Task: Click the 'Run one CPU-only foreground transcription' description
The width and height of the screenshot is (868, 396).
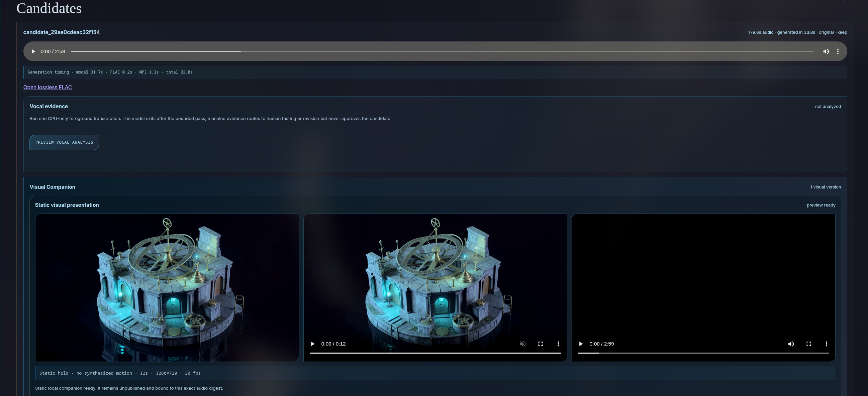Action: click(210, 119)
